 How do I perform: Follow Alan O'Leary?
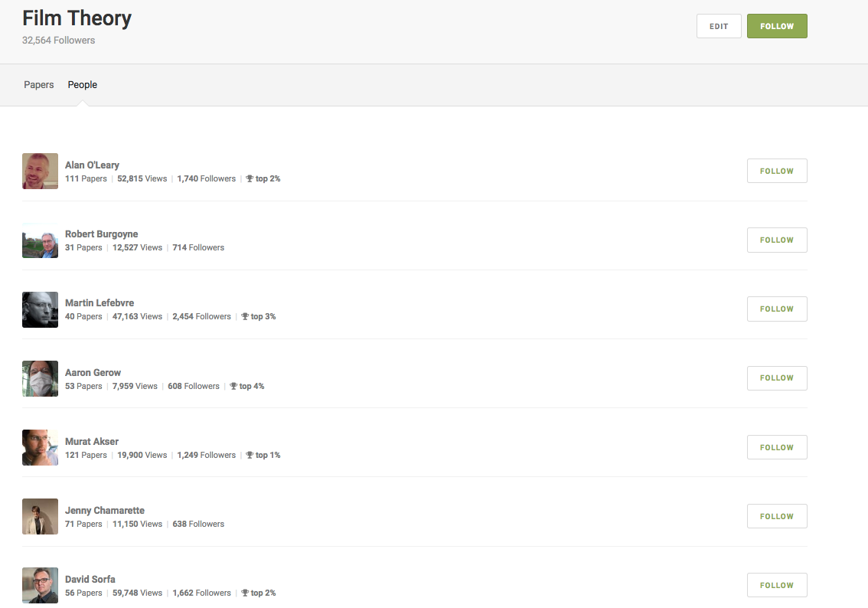pos(776,171)
